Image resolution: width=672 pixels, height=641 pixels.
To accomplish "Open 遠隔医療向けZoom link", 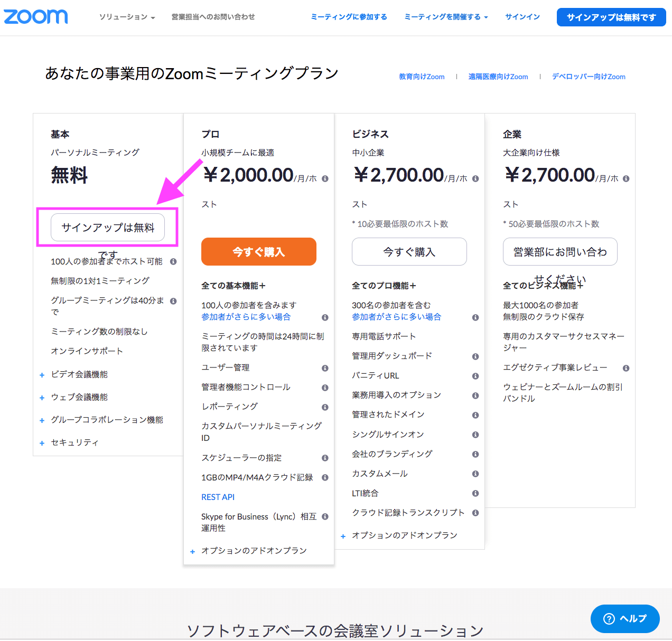I will [x=498, y=77].
